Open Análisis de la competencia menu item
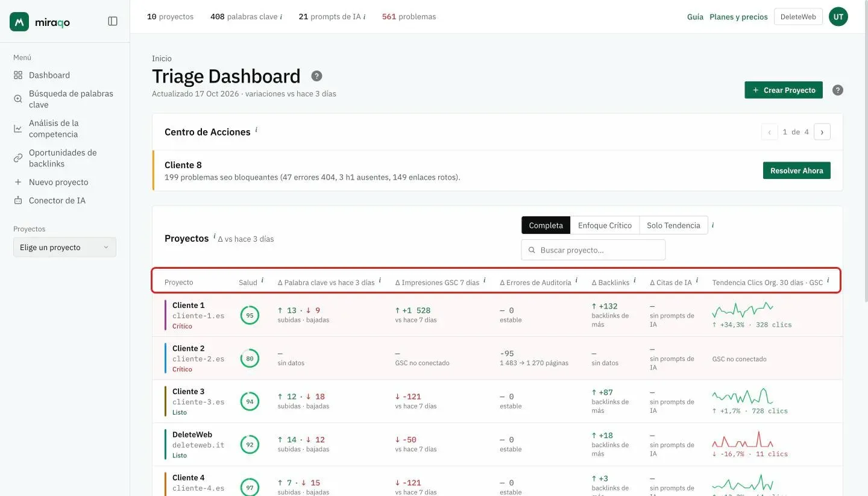 pos(54,128)
